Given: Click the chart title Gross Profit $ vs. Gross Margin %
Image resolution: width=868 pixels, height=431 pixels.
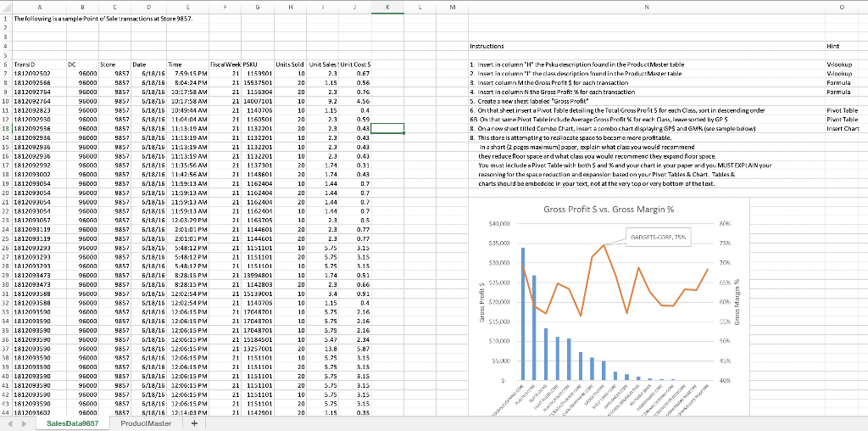Looking at the screenshot, I should [x=608, y=209].
